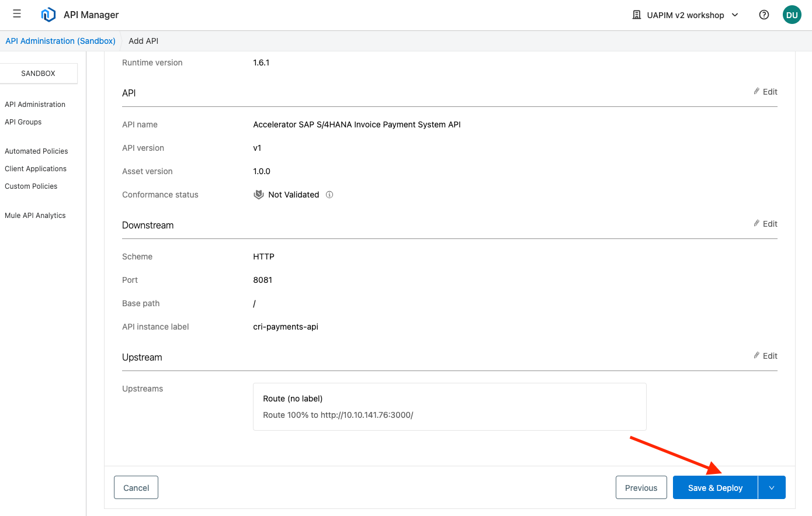
Task: Click Route 100% to http://10.10.141.76:3000/ text
Action: [x=338, y=415]
